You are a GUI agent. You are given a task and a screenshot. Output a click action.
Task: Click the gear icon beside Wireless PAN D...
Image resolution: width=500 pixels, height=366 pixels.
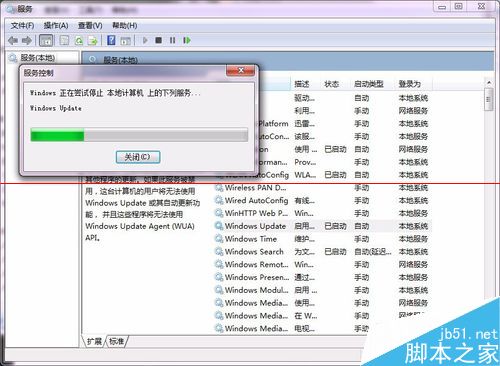(x=219, y=188)
